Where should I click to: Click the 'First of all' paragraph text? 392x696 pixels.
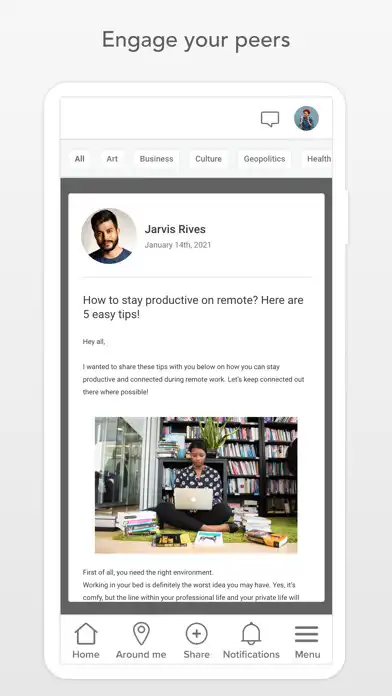point(191,585)
